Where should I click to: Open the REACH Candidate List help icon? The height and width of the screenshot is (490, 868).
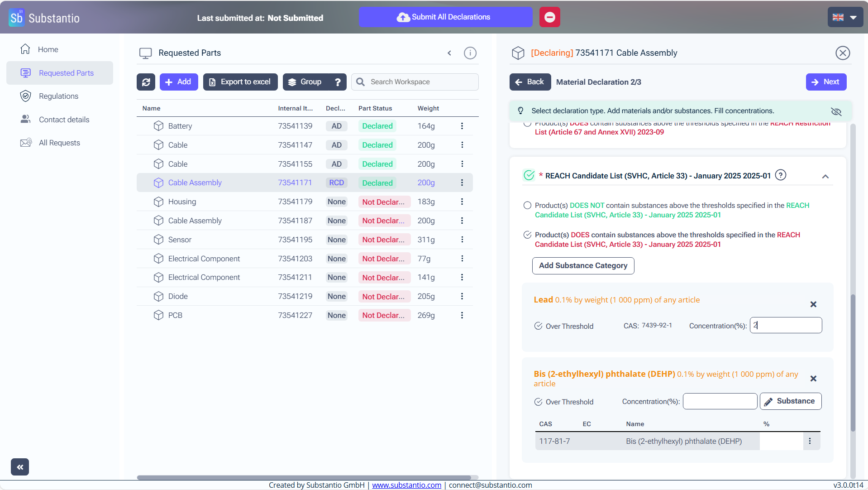point(780,175)
